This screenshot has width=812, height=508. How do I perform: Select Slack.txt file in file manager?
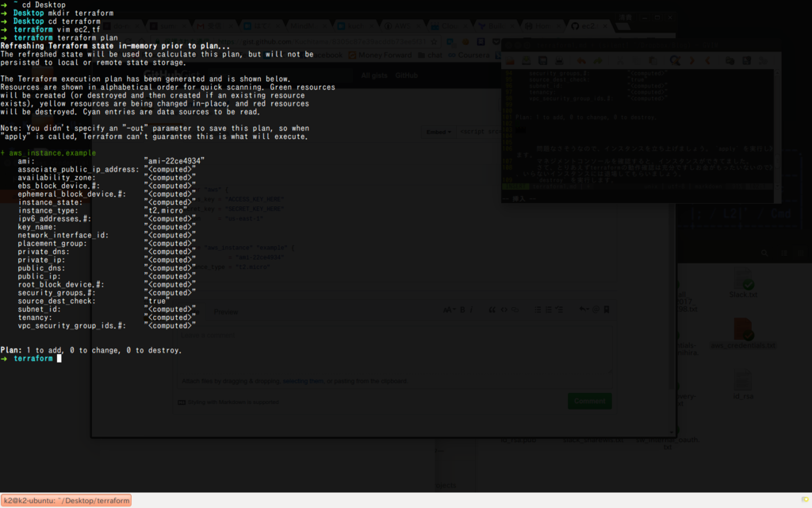(x=743, y=284)
